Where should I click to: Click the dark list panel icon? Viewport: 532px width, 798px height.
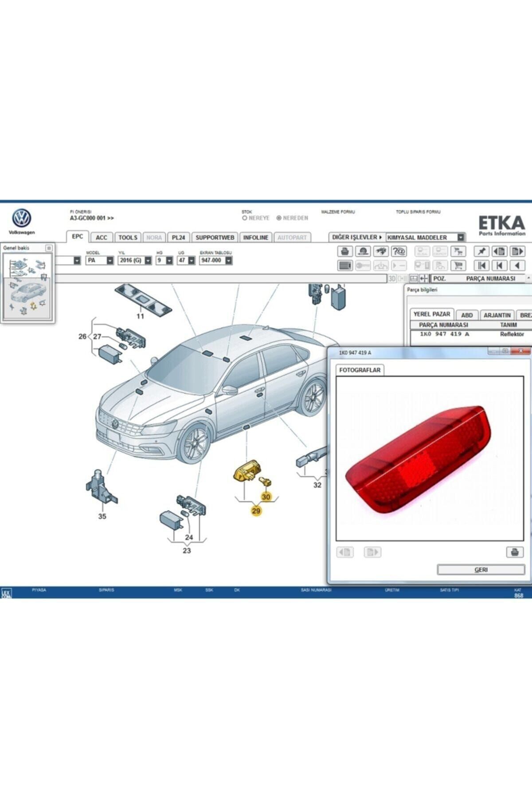(x=345, y=266)
